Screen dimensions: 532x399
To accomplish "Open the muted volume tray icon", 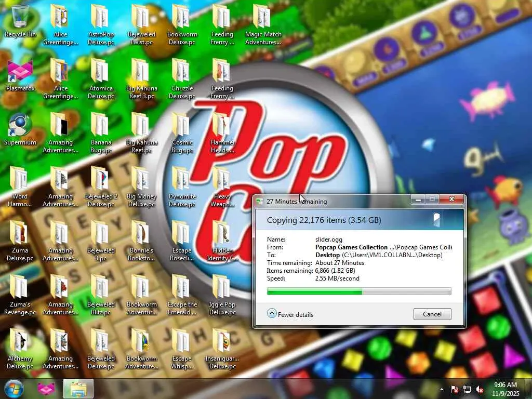I will tap(480, 389).
